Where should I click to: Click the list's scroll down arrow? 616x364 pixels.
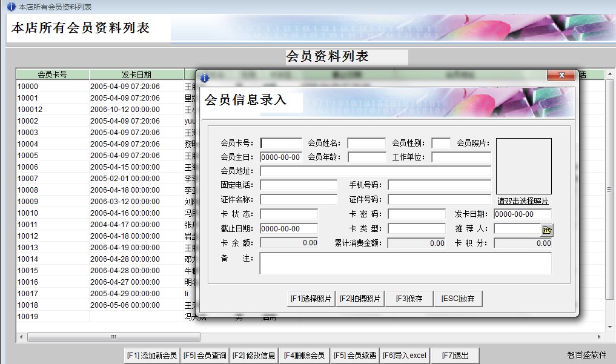(x=609, y=326)
